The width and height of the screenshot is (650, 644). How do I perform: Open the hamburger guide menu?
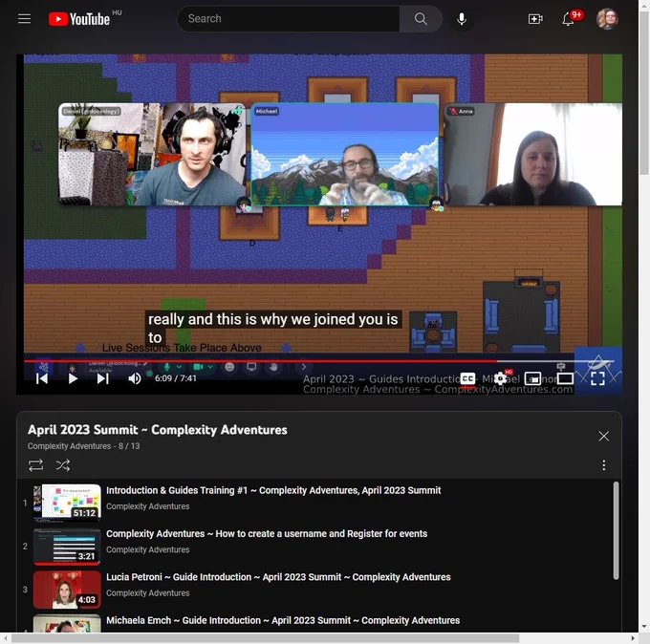(x=25, y=19)
